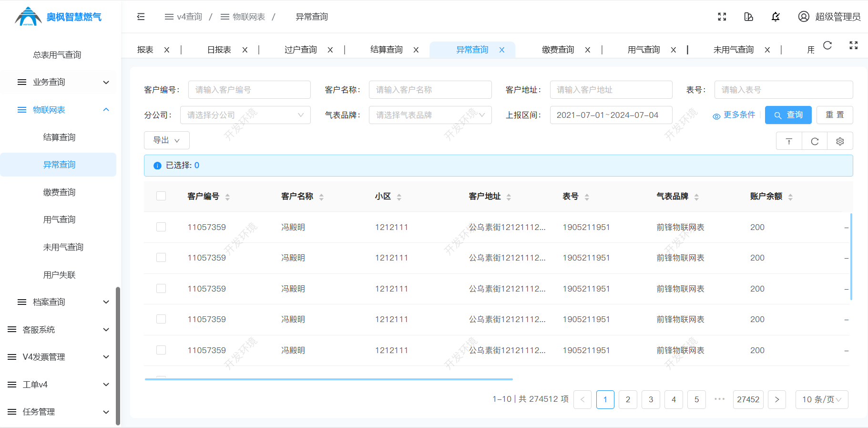Check the fourth row checkbox

click(161, 319)
